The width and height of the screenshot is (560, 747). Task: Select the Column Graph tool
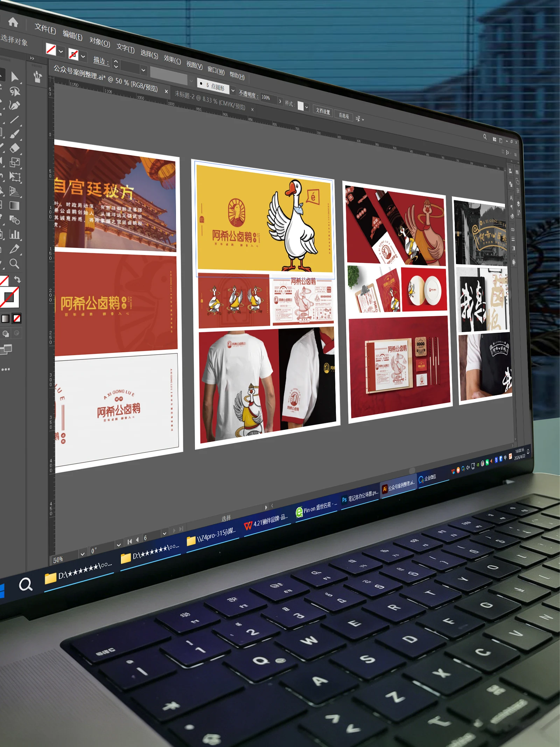(x=15, y=234)
